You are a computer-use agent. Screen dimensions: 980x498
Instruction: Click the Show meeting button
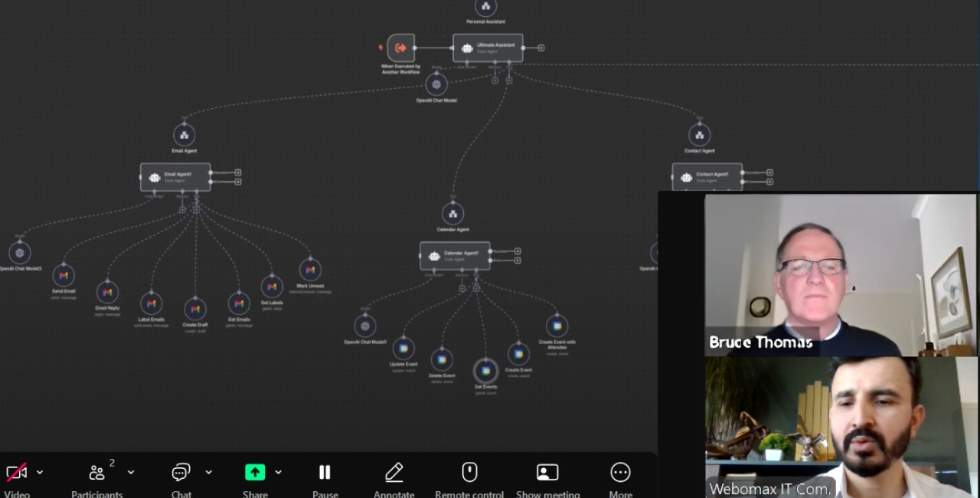coord(547,480)
